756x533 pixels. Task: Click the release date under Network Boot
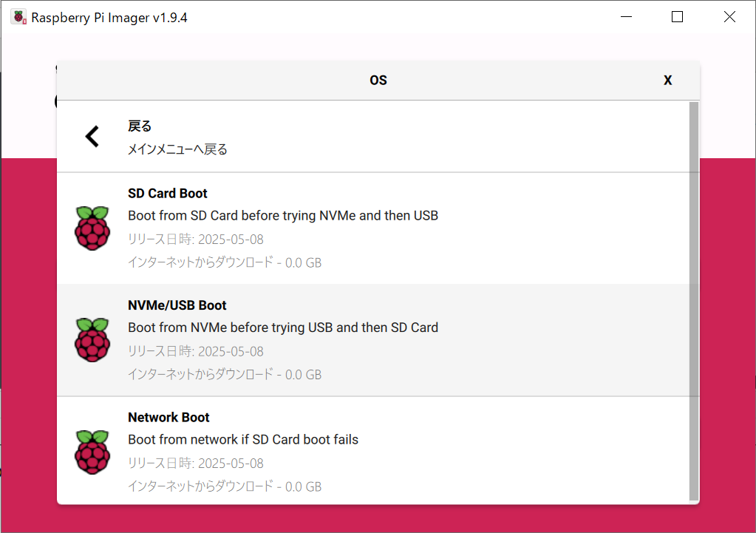click(196, 463)
